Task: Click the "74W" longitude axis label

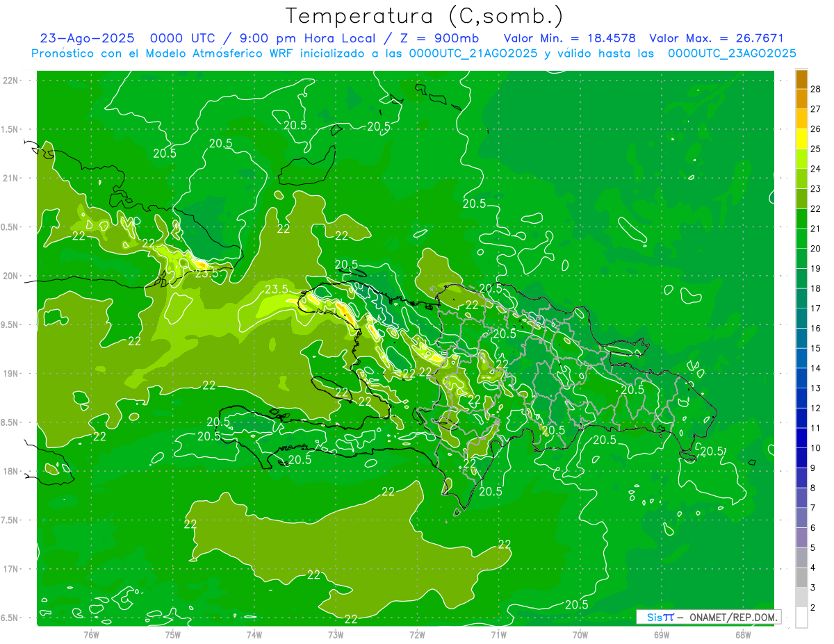Action: tap(254, 634)
